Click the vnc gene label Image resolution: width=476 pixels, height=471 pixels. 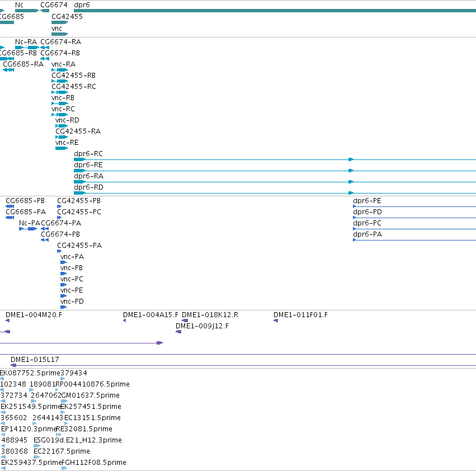[56, 28]
